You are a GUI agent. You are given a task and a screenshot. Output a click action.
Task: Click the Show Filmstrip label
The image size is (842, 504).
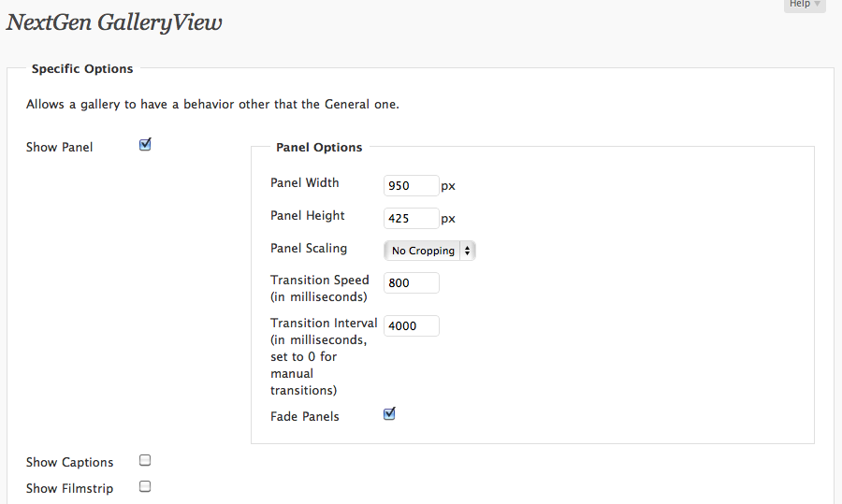[70, 488]
